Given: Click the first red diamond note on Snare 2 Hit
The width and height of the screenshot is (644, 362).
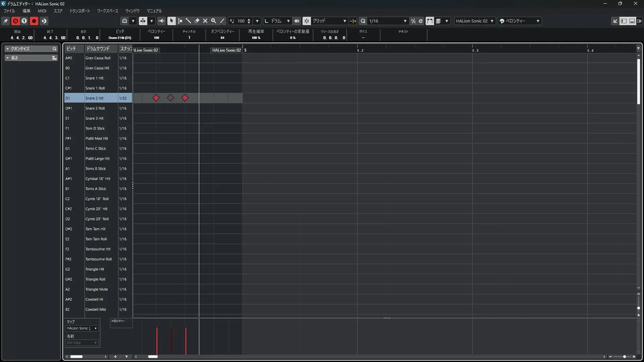Looking at the screenshot, I should click(156, 98).
